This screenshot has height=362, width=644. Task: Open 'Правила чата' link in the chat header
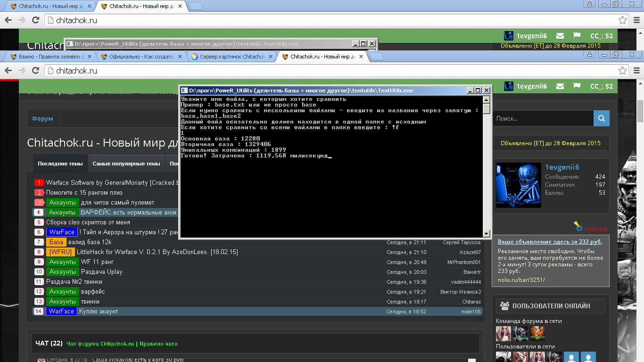point(158,344)
